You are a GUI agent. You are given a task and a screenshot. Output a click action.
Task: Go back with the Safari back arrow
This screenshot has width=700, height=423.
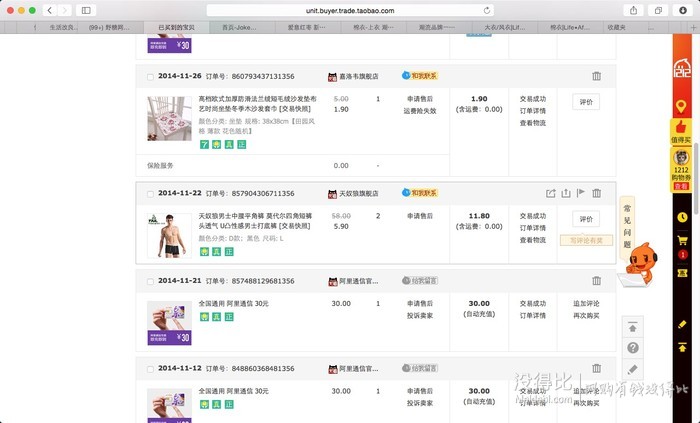coord(50,10)
